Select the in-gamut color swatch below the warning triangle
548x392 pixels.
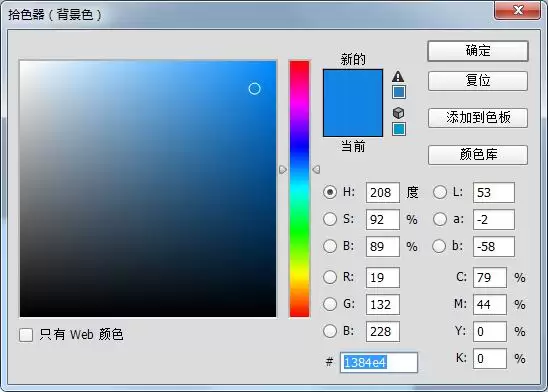click(399, 92)
